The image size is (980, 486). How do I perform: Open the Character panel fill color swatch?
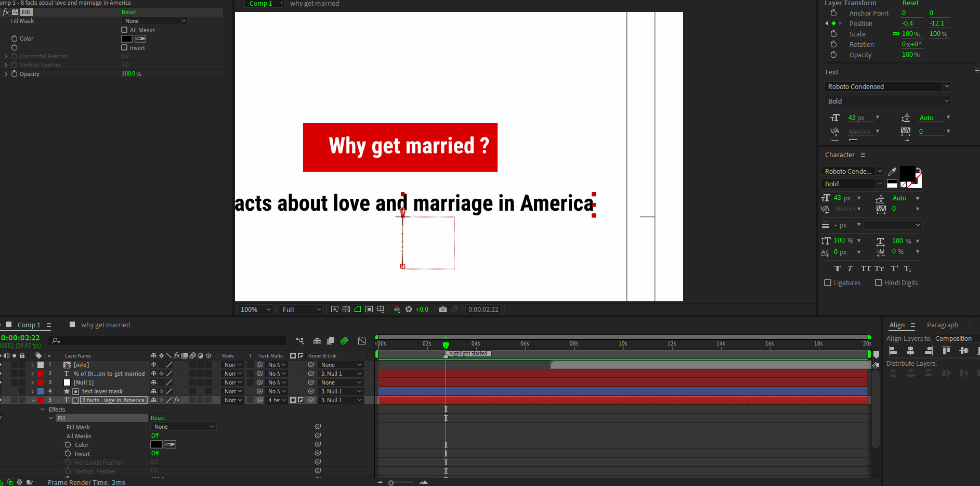(x=907, y=173)
